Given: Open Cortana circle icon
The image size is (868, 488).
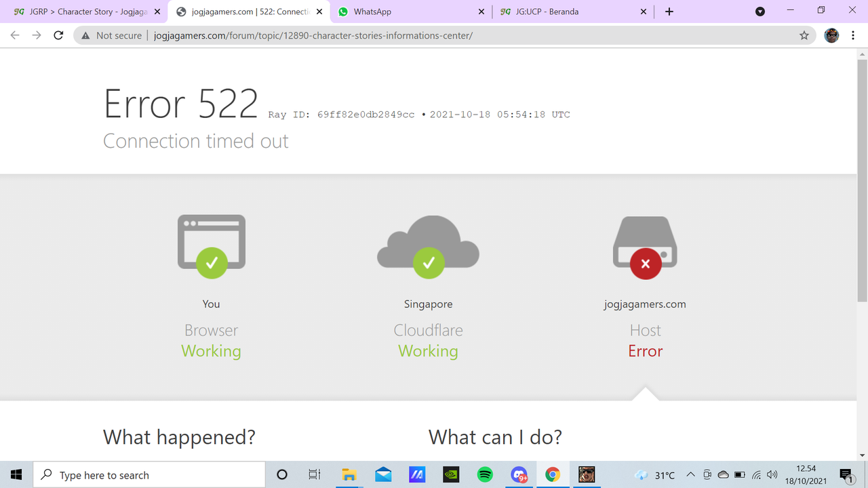Looking at the screenshot, I should pyautogui.click(x=282, y=475).
